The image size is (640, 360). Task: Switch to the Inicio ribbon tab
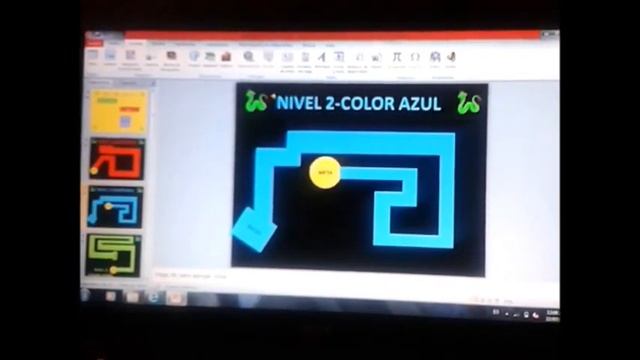(115, 42)
